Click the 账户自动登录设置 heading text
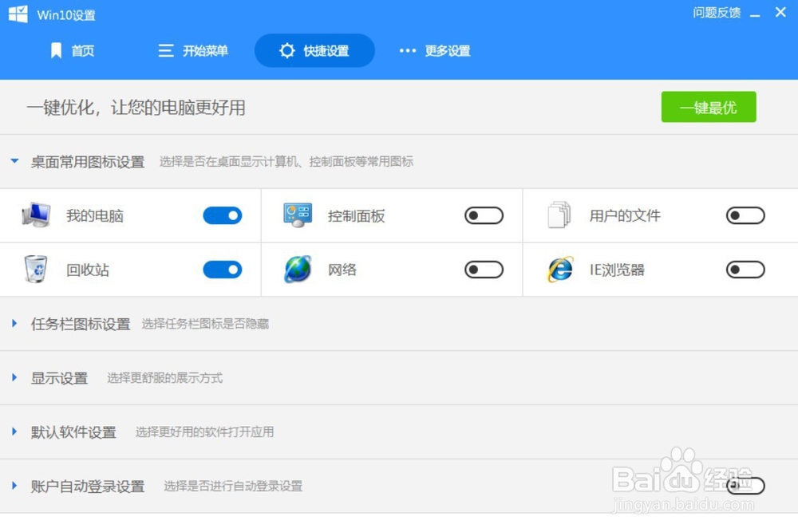 [88, 487]
